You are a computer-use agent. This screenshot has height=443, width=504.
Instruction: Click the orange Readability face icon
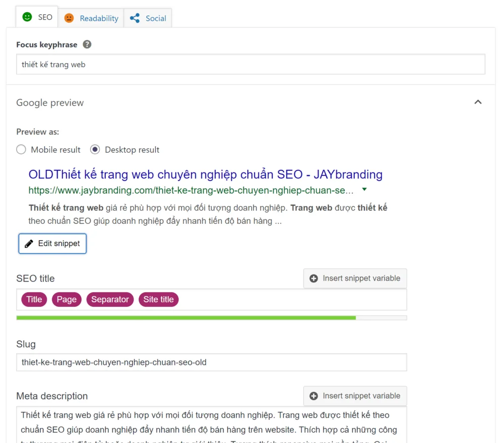pyautogui.click(x=69, y=18)
